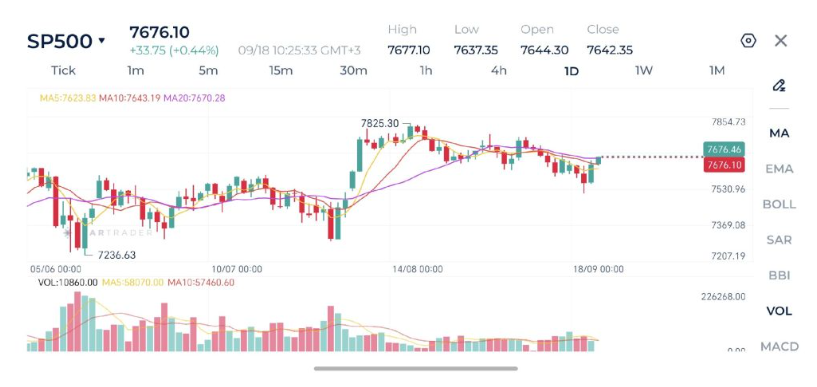Tap the bottom home indicator bar
Image resolution: width=817 pixels, height=387 pixels.
(415, 368)
